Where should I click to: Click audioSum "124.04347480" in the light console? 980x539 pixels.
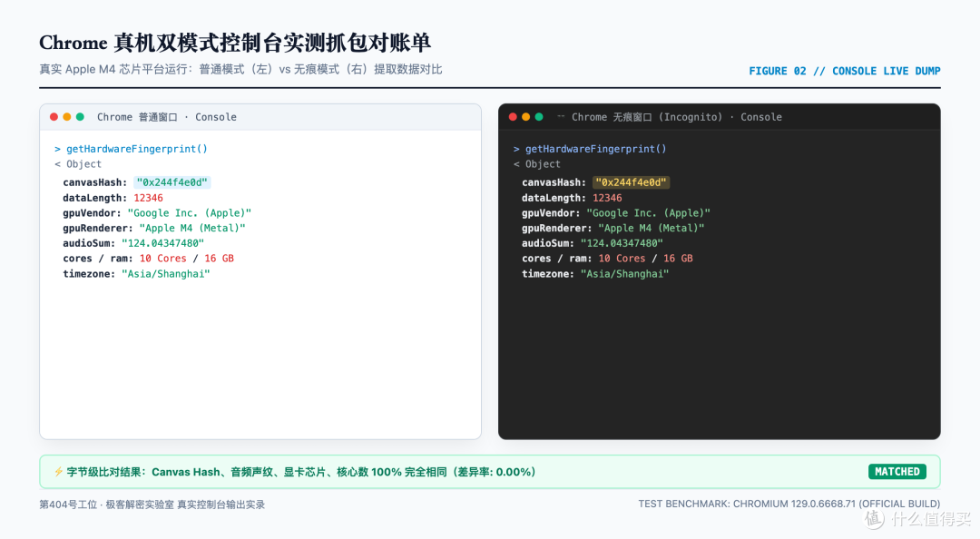pos(162,243)
